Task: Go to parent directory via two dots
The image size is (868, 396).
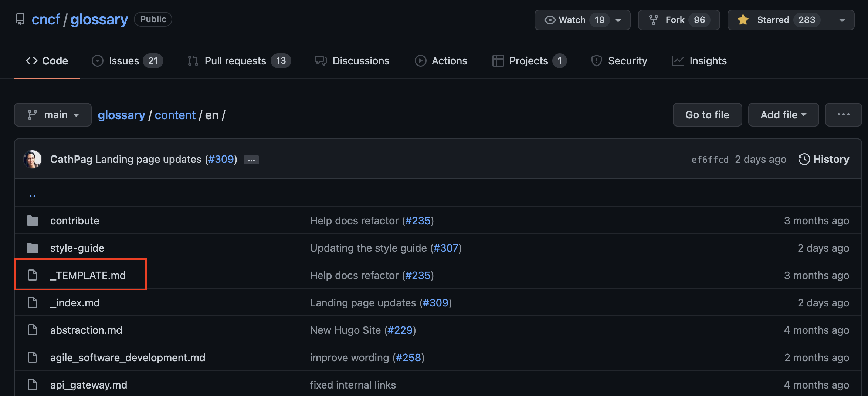Action: 33,195
